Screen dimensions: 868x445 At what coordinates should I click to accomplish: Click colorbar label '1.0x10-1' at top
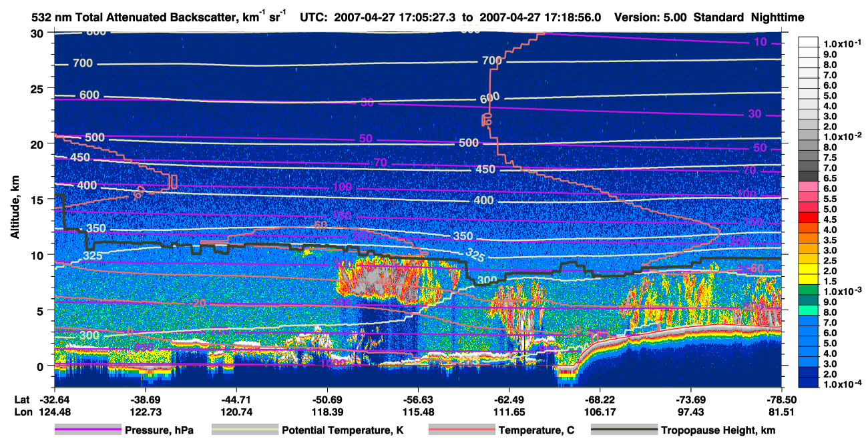tap(843, 44)
